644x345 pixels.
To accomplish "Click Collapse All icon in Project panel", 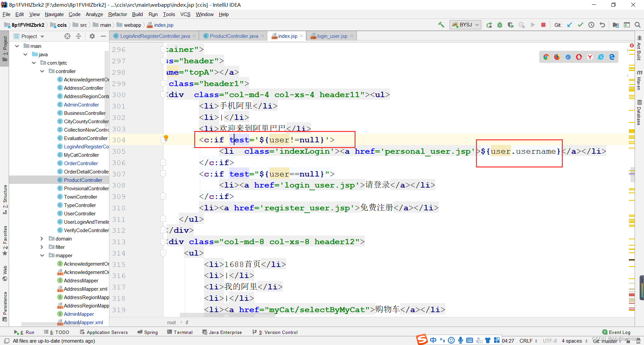I will (x=78, y=36).
